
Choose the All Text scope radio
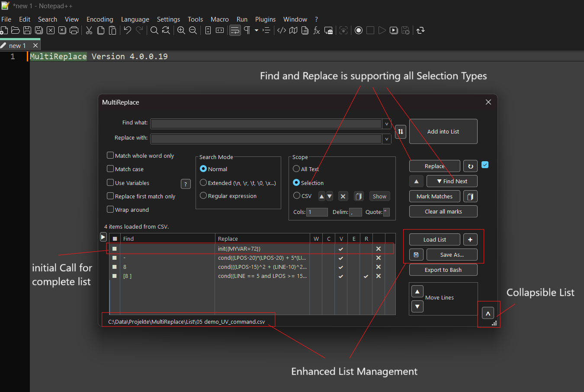click(x=296, y=169)
